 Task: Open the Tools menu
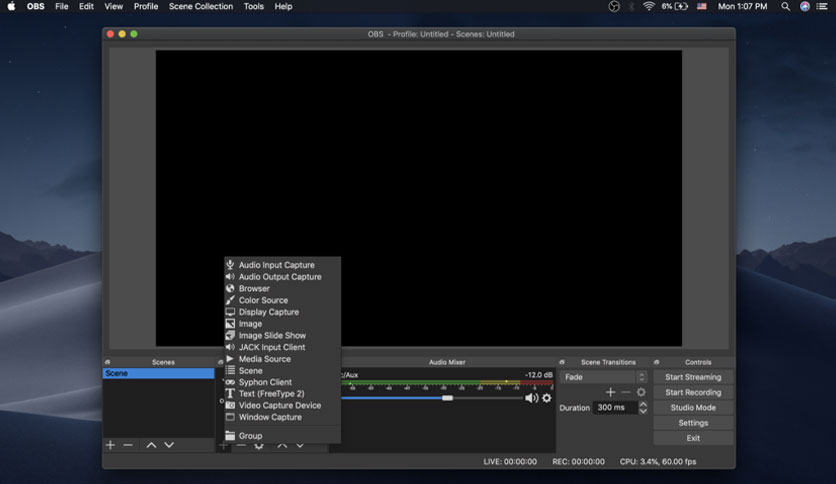pos(254,6)
